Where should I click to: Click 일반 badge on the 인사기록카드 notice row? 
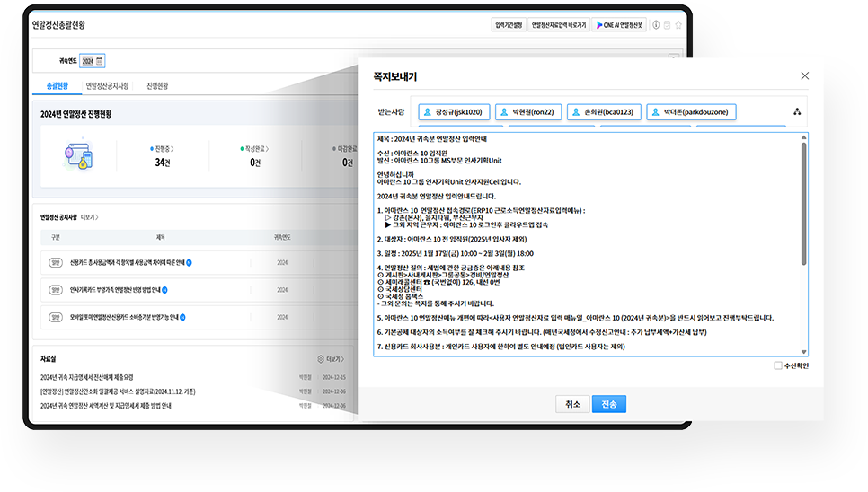pos(56,290)
